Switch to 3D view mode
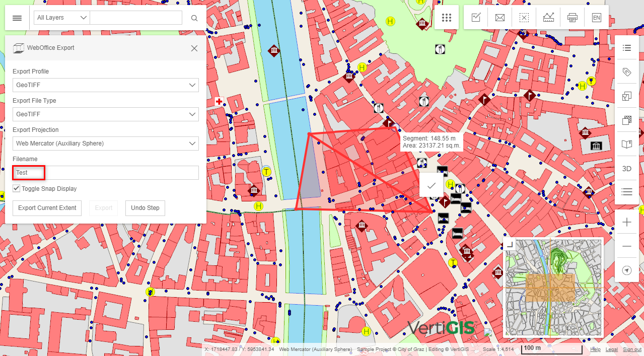Viewport: 644px width, 356px height. point(626,169)
